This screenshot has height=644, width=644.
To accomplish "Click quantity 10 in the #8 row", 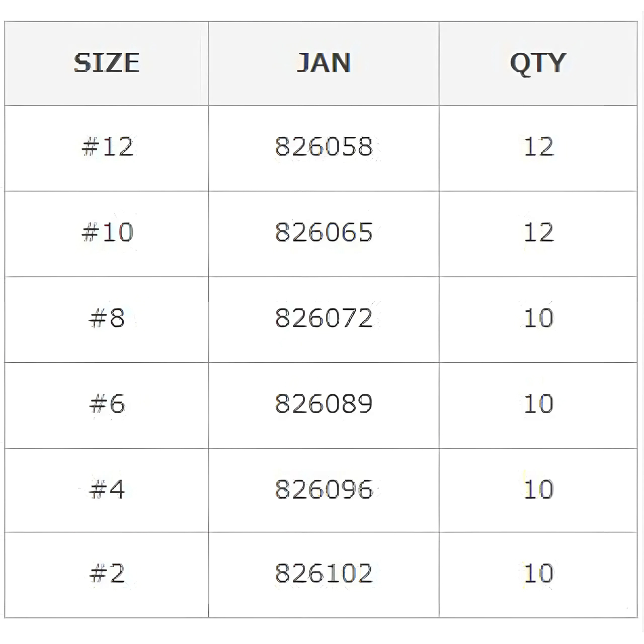I will coord(538,318).
